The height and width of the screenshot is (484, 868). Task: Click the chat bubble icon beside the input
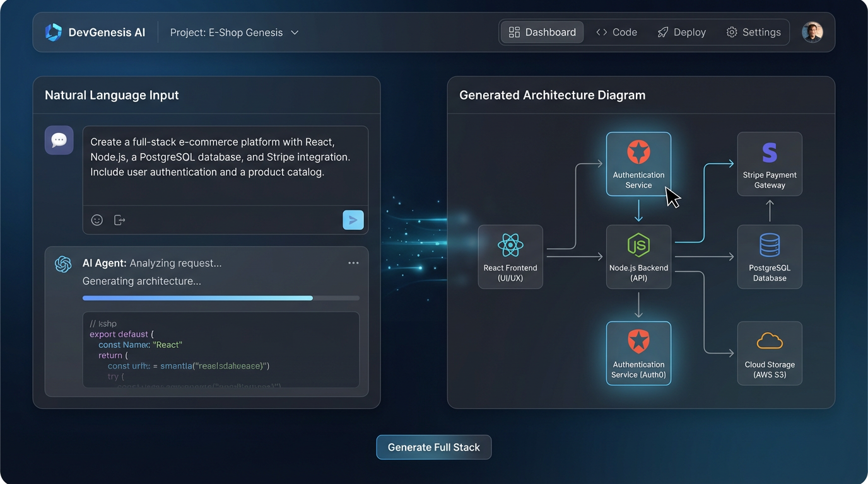coord(59,140)
